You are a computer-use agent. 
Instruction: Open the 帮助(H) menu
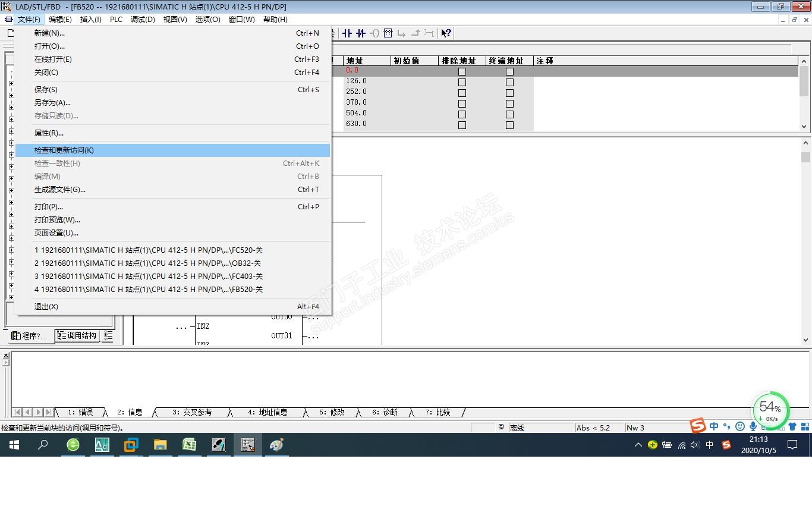pyautogui.click(x=275, y=20)
